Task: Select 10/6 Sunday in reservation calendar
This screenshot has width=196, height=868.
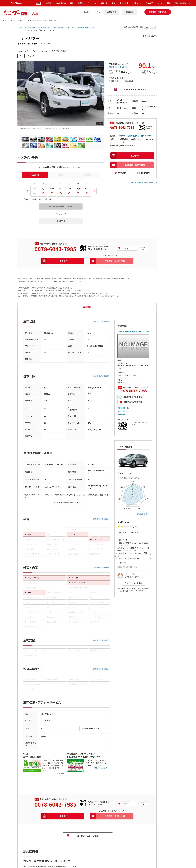Action: [78, 191]
